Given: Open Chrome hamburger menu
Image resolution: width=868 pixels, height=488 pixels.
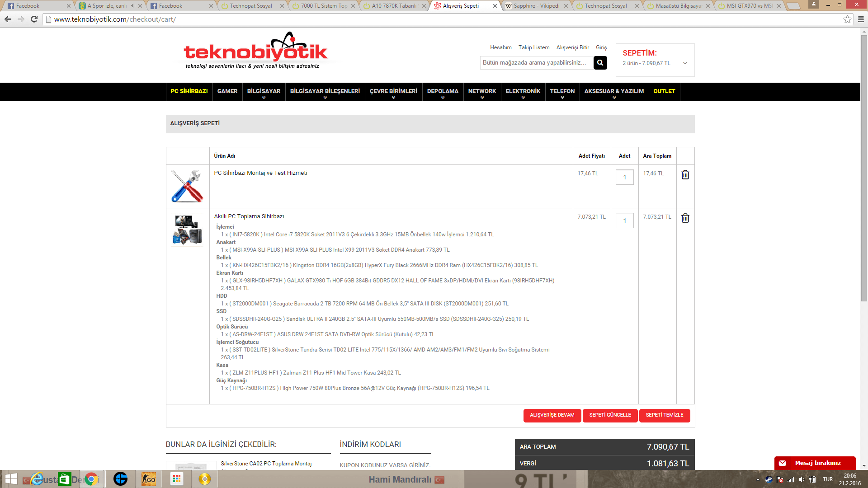Looking at the screenshot, I should 861,19.
